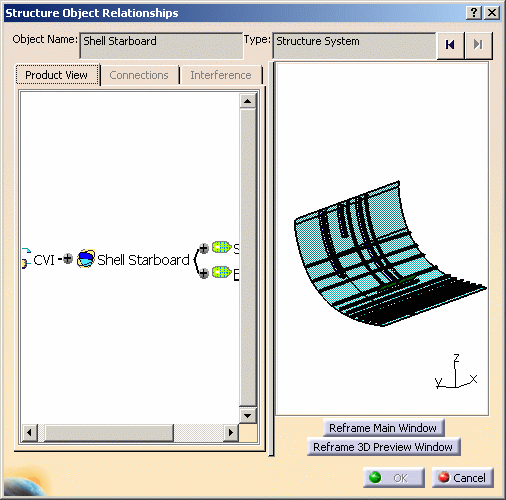Open the context help question mark button
The image size is (506, 500).
click(474, 13)
